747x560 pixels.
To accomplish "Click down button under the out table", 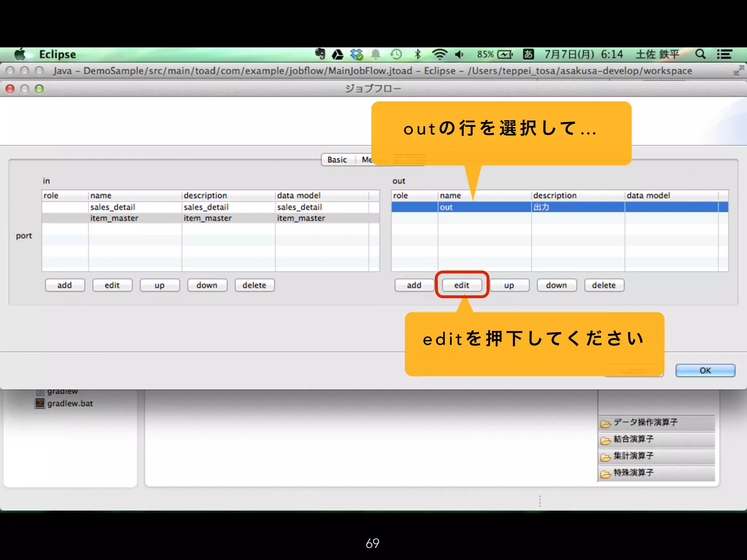I will click(x=557, y=285).
